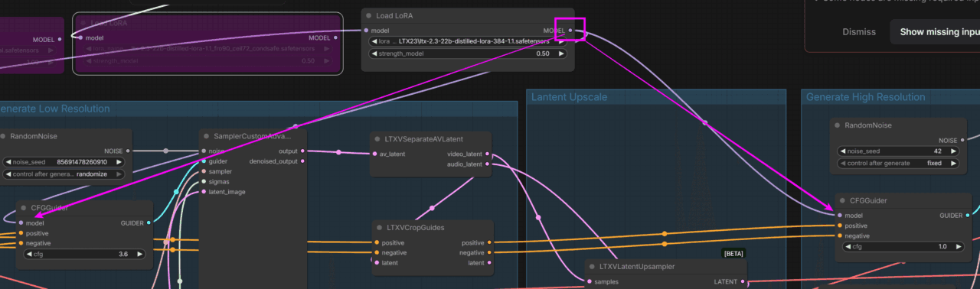The image size is (980, 289).
Task: Select the Lantent Upscale group title
Action: click(x=570, y=97)
